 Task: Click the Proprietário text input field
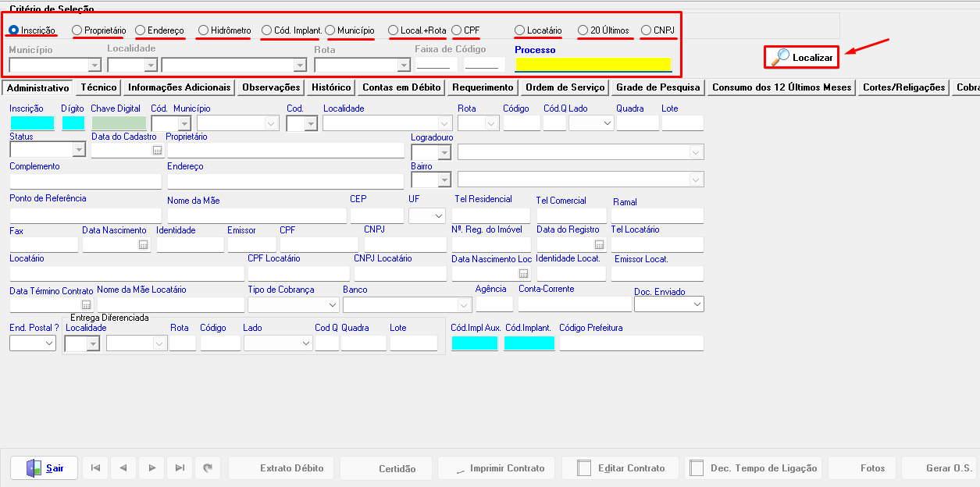click(x=285, y=150)
